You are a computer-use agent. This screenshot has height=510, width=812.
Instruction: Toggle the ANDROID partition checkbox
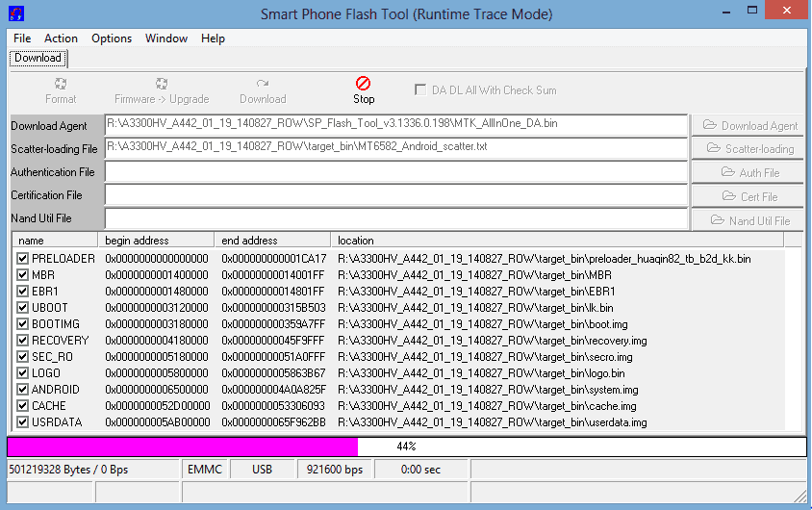[x=22, y=390]
